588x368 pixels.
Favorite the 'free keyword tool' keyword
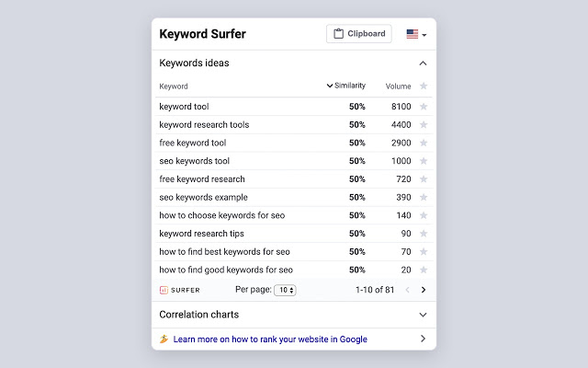(x=424, y=143)
